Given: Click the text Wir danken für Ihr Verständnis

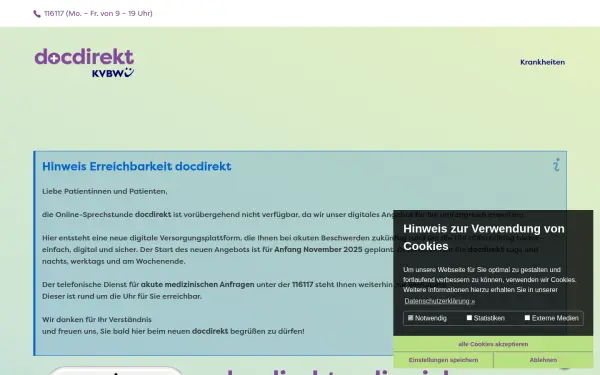Looking at the screenshot, I should pyautogui.click(x=97, y=320).
